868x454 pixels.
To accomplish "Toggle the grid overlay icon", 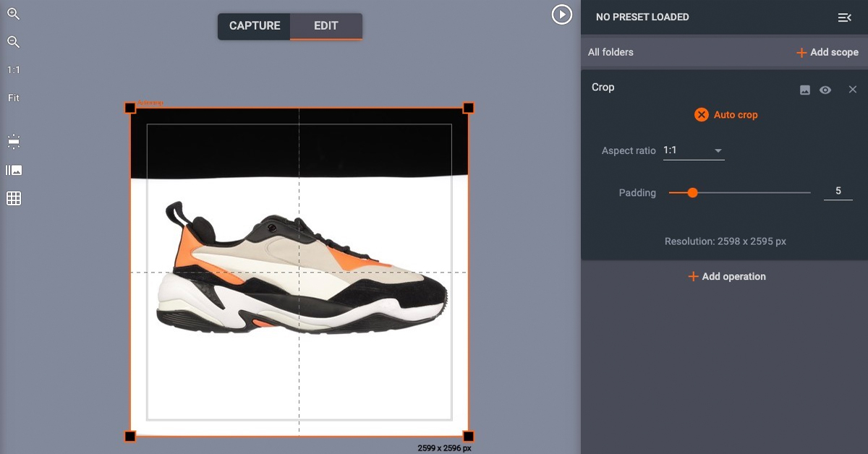I will (13, 198).
